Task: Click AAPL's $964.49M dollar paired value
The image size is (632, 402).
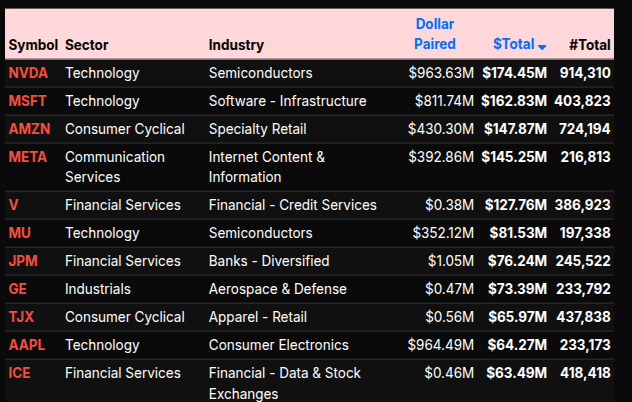Action: pyautogui.click(x=440, y=345)
